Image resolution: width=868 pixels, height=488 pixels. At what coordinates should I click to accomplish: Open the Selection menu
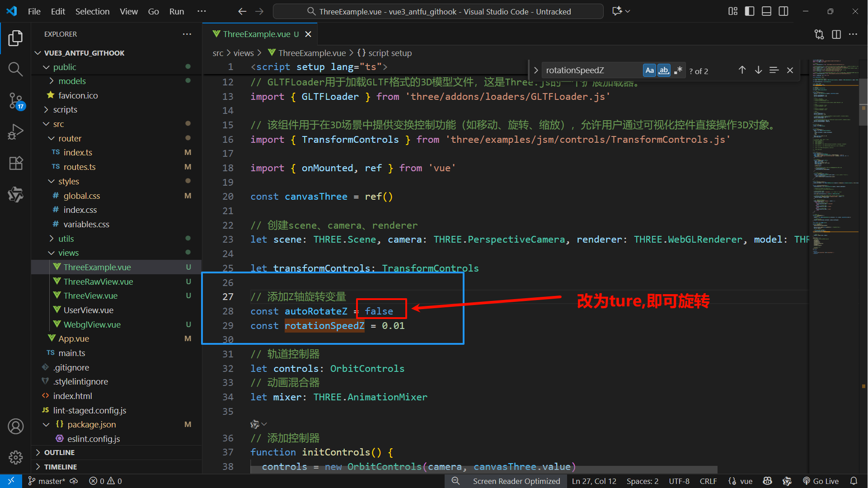tap(92, 11)
